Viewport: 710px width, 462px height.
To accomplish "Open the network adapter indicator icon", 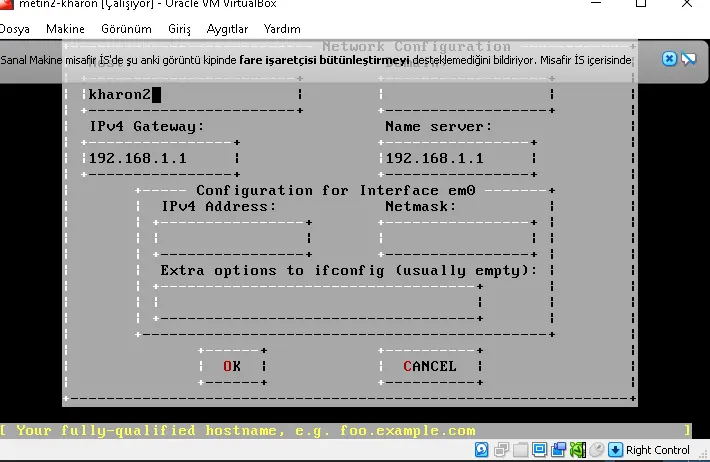I will click(x=501, y=450).
